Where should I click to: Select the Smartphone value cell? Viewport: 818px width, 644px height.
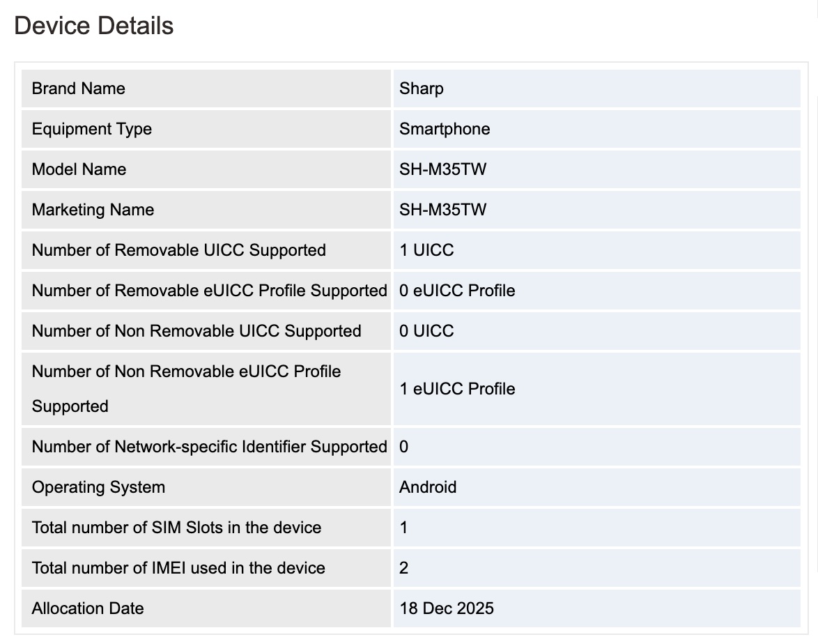pyautogui.click(x=445, y=129)
